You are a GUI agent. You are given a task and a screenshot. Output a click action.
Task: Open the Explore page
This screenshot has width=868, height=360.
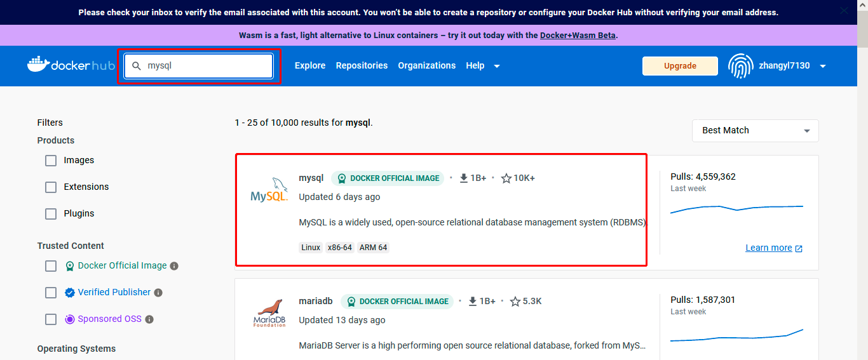pyautogui.click(x=310, y=65)
